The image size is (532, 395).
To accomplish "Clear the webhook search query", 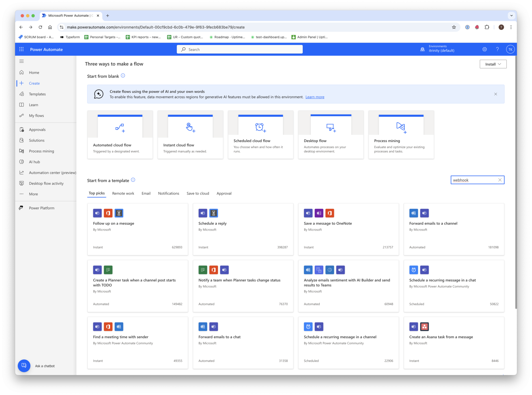I will point(500,180).
